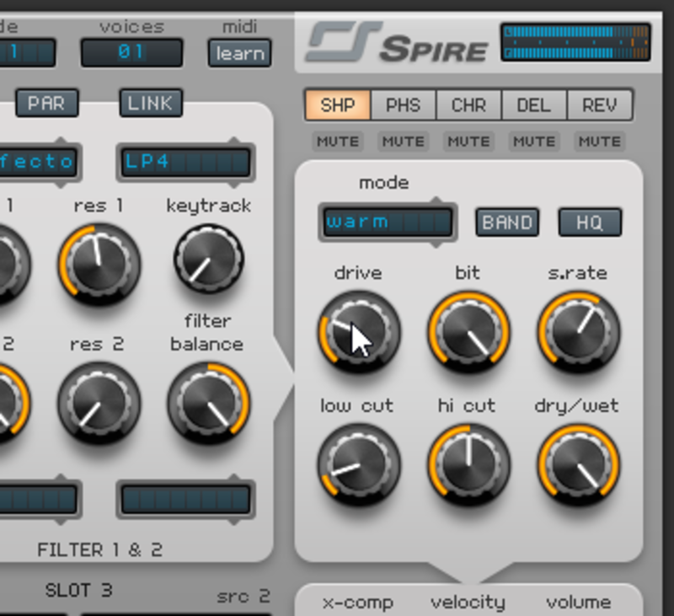Click the up arrow above LP4 display
This screenshot has width=674, height=616.
[234, 141]
